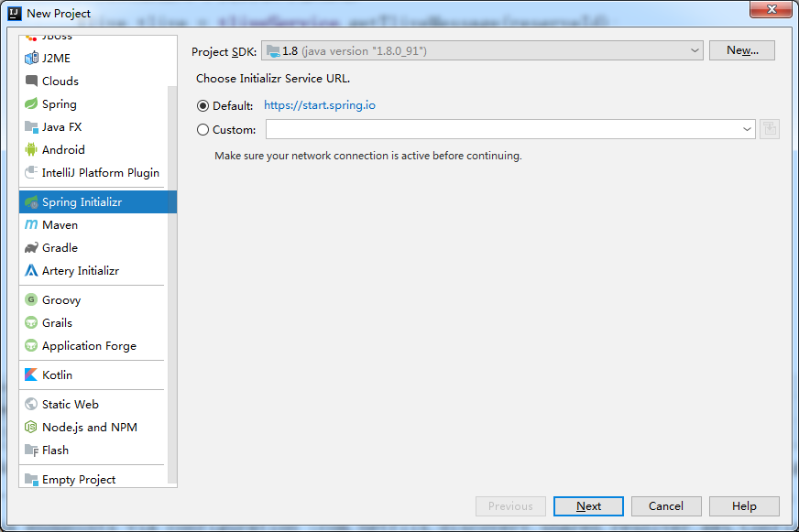Click the Clouds project type icon
Image resolution: width=799 pixels, height=532 pixels.
[x=31, y=81]
